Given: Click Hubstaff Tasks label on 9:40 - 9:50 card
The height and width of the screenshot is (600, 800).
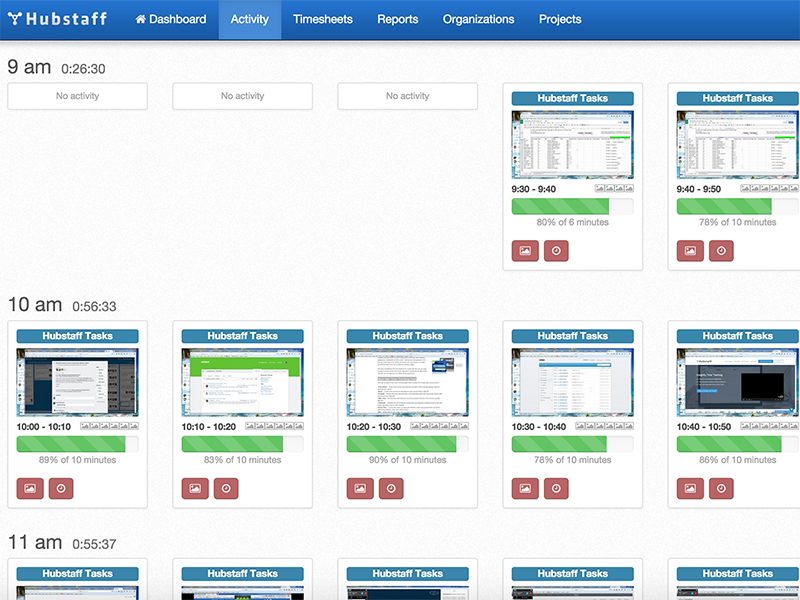Looking at the screenshot, I should pos(738,98).
